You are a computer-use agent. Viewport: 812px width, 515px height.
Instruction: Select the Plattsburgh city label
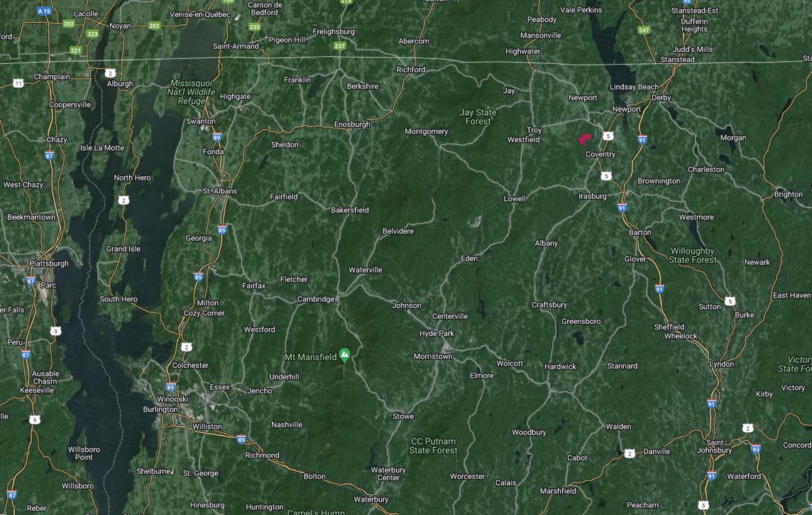pos(49,264)
